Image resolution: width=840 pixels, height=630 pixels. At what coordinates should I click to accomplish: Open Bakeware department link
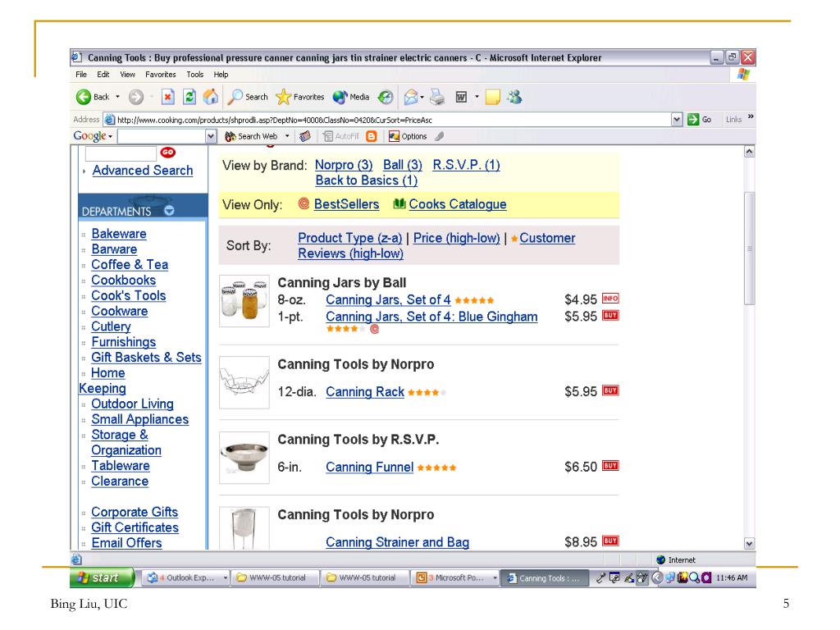point(119,234)
